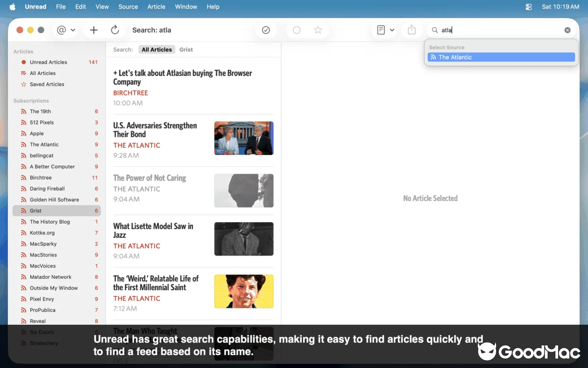Open the Apple feed in sidebar
The width and height of the screenshot is (588, 368).
[57, 133]
